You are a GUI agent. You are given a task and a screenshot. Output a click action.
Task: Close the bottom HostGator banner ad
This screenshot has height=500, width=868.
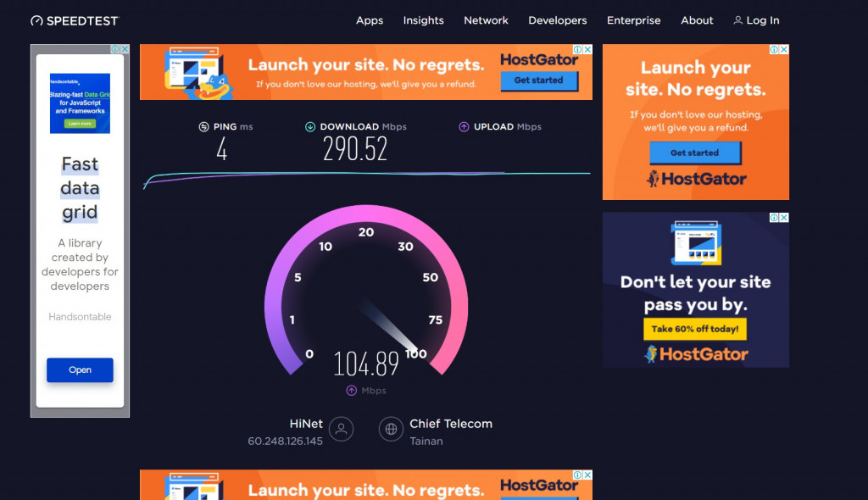(588, 475)
